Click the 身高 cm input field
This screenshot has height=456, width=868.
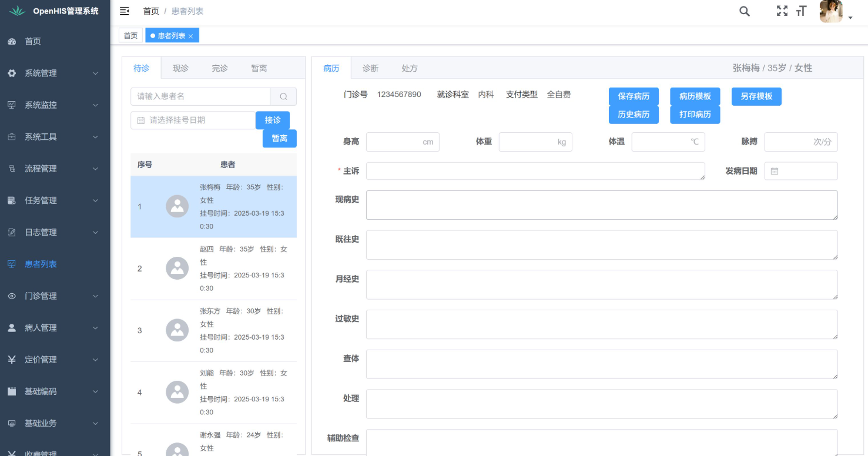[403, 142]
